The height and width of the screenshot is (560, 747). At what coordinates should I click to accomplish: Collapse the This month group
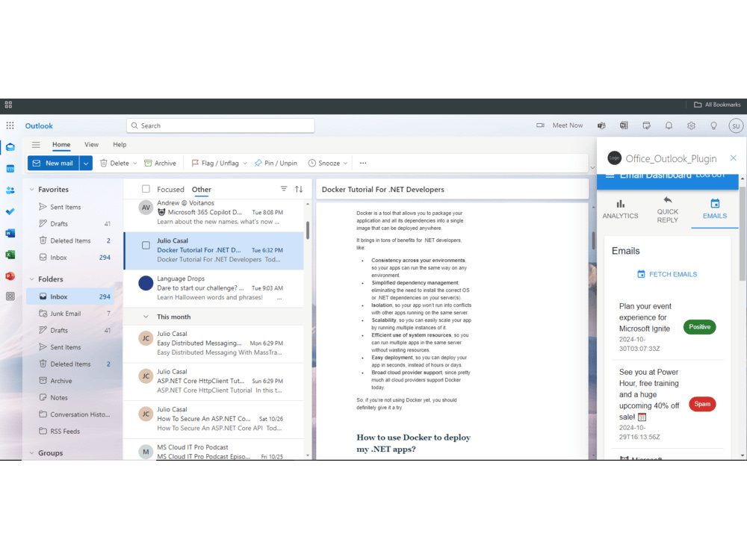coord(146,317)
